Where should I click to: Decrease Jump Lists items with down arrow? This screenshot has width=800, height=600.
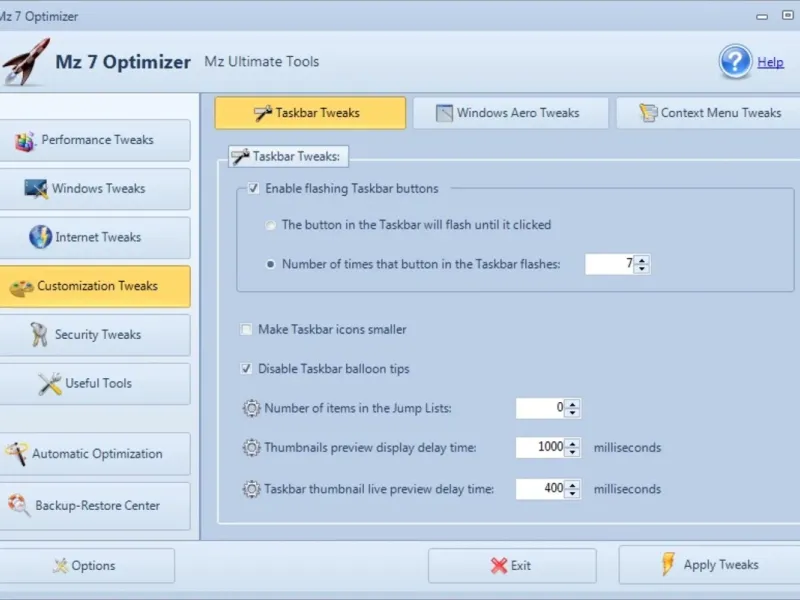[x=572, y=413]
